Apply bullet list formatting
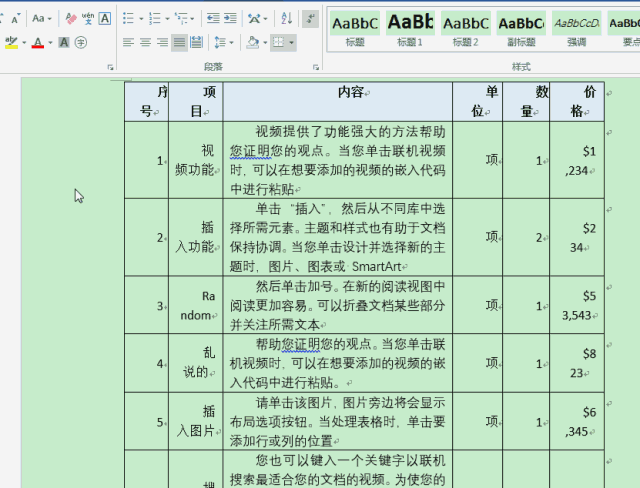Image resolution: width=640 pixels, height=488 pixels. (128, 18)
